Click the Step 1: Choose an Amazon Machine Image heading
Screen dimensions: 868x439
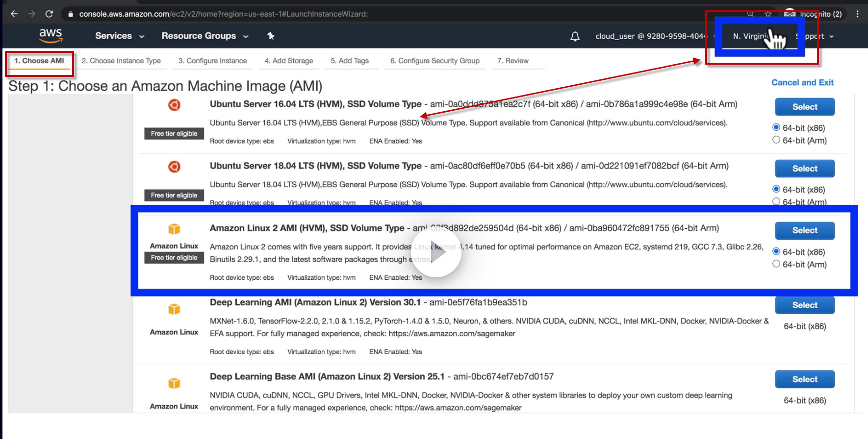165,86
